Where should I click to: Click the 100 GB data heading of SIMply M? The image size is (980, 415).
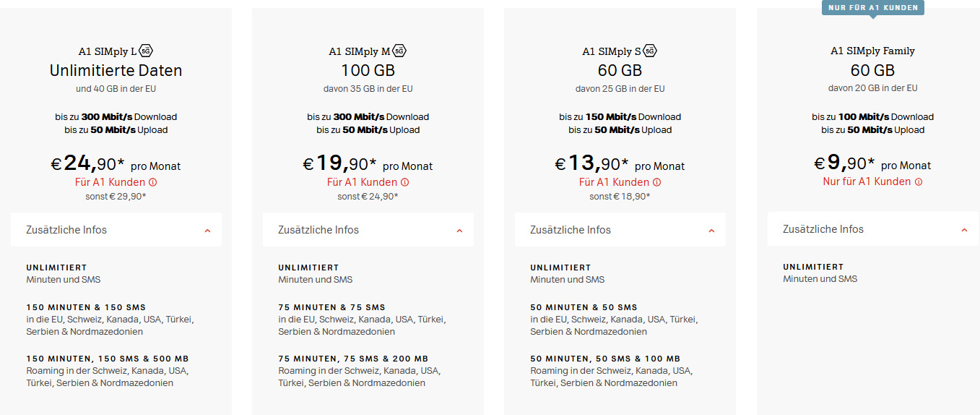[x=368, y=70]
